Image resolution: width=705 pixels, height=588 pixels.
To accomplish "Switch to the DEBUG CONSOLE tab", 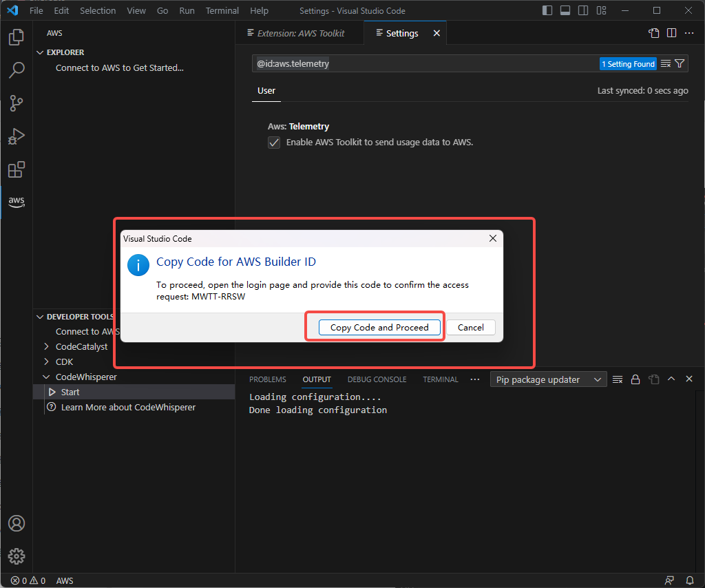I will (377, 379).
